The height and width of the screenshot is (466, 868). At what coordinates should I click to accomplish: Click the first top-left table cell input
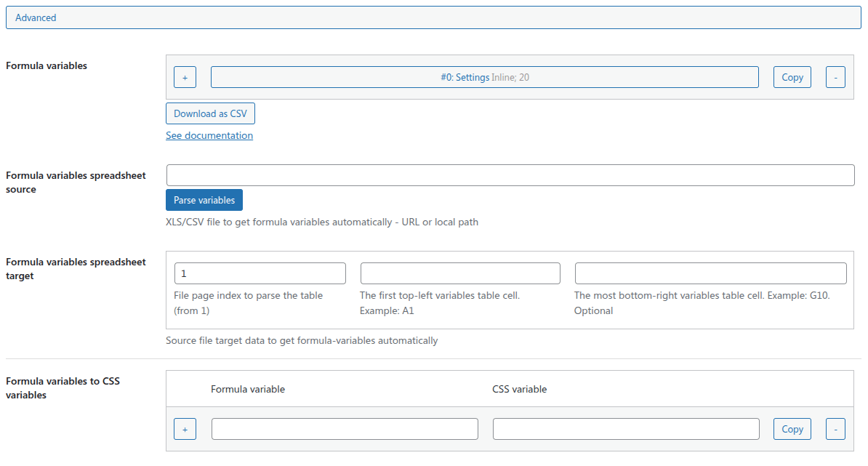460,273
